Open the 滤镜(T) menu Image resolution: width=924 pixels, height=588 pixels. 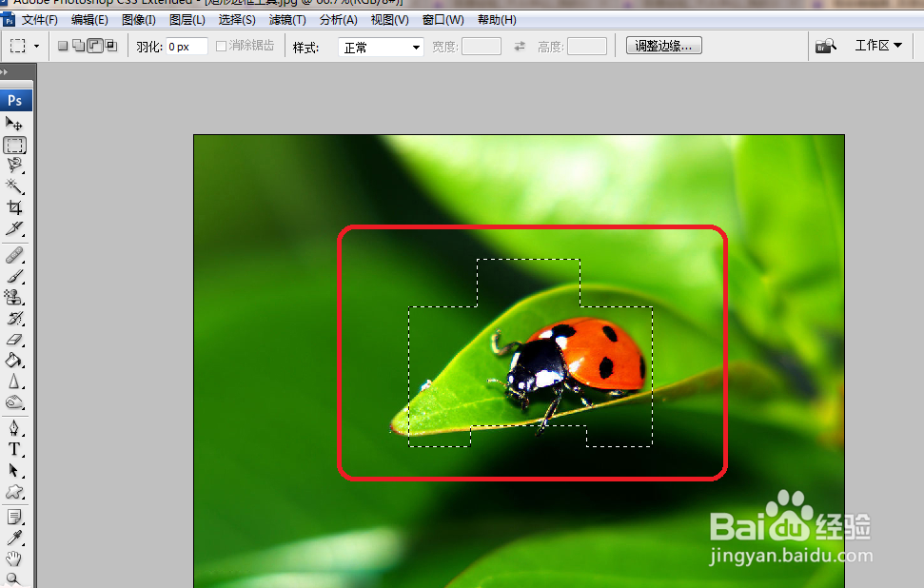pyautogui.click(x=287, y=20)
